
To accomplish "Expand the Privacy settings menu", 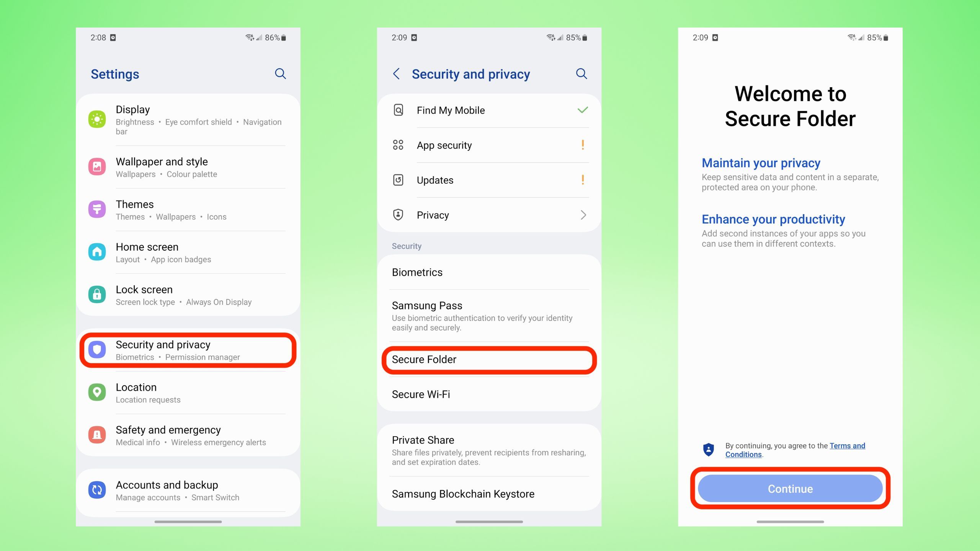I will (x=489, y=215).
